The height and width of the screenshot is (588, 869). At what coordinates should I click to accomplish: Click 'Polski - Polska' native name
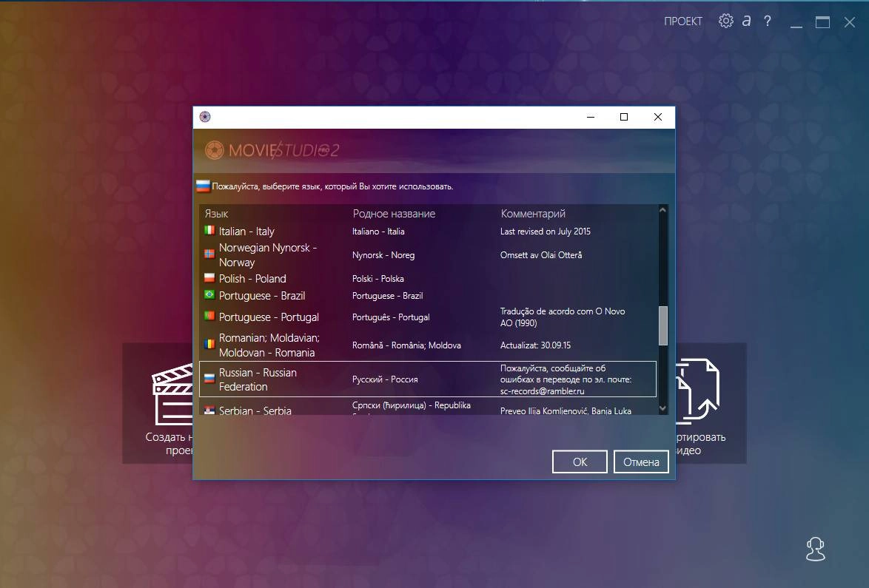[x=378, y=279]
